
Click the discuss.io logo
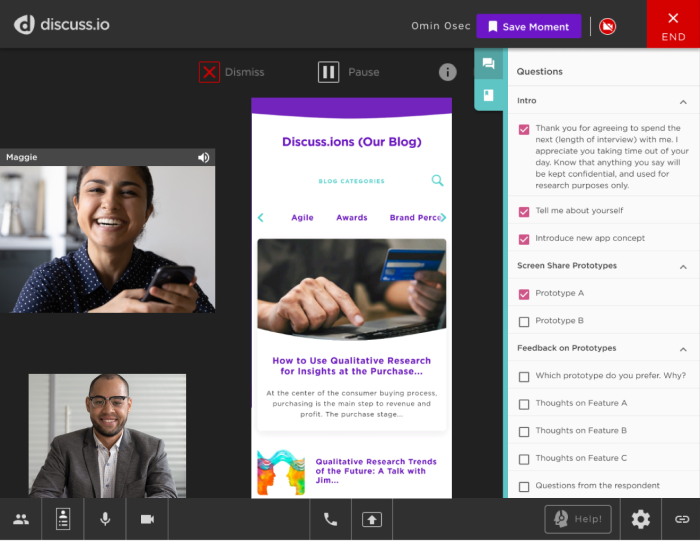(x=62, y=25)
